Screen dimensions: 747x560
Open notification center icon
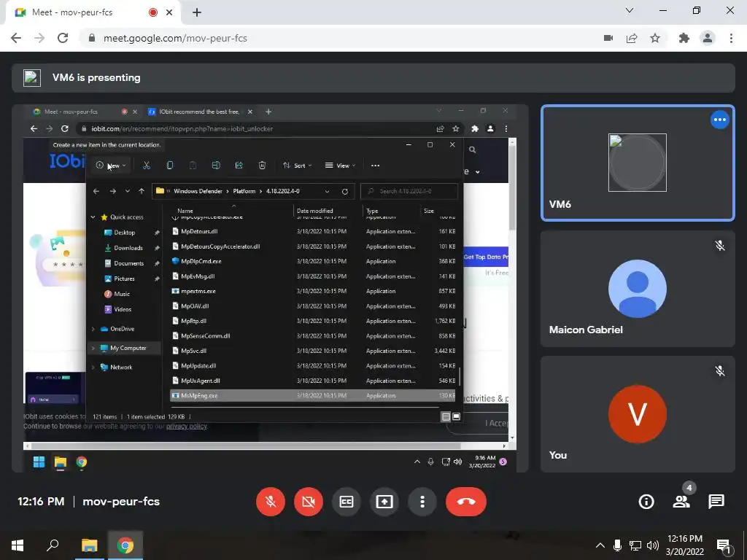(x=724, y=546)
